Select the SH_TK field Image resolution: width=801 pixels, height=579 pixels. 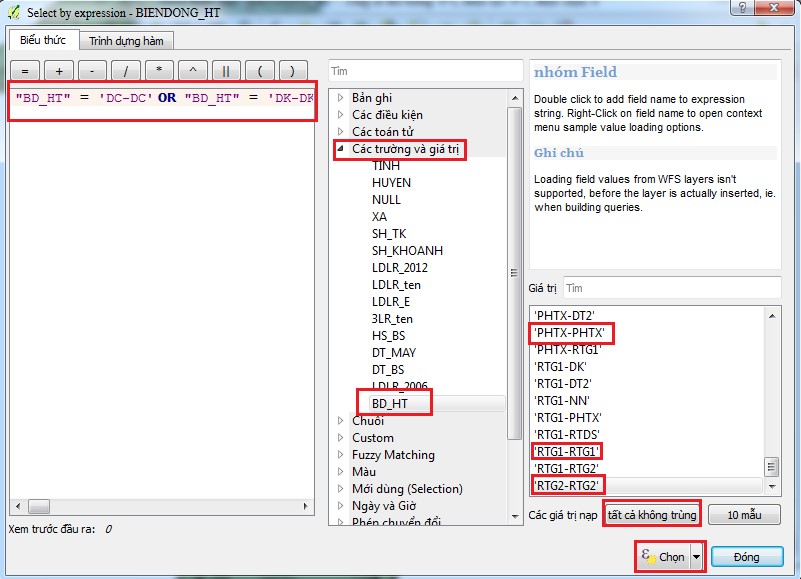(x=389, y=234)
